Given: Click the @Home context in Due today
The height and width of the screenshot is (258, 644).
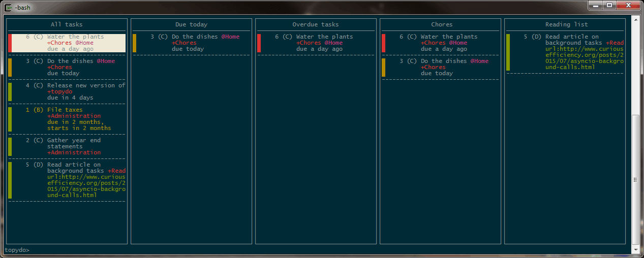Looking at the screenshot, I should 230,37.
